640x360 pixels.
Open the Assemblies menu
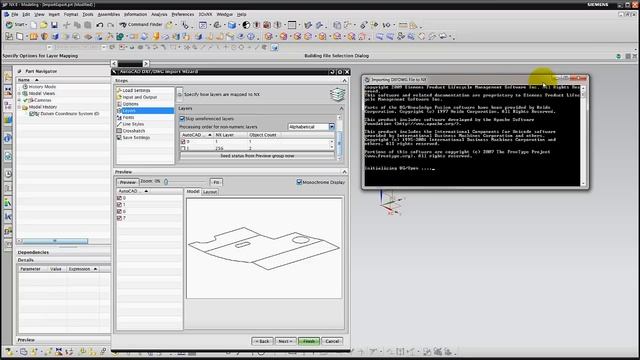pos(109,14)
